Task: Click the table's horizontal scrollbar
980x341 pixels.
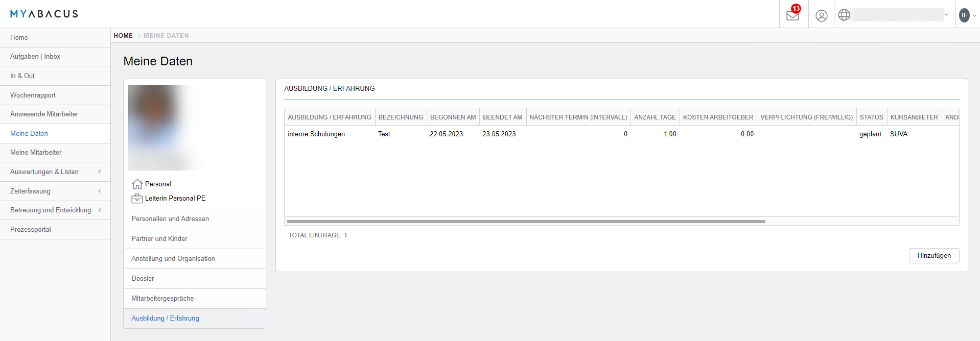Action: pyautogui.click(x=526, y=222)
